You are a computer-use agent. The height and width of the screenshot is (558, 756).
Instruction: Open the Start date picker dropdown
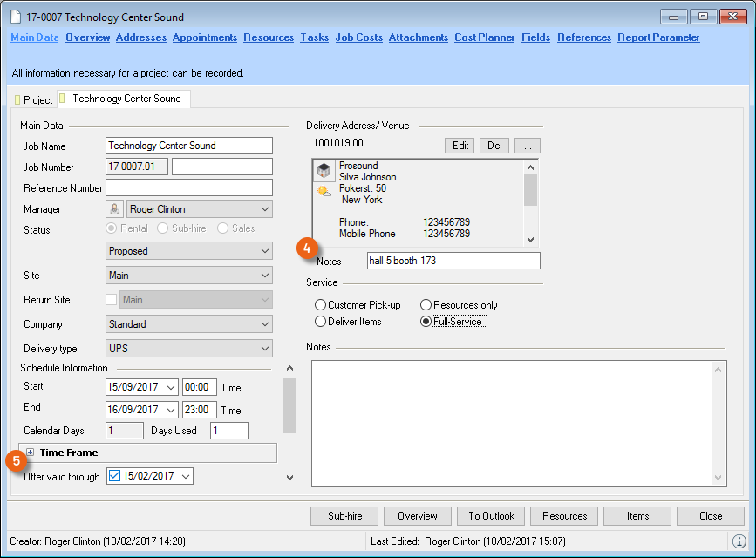pyautogui.click(x=170, y=387)
